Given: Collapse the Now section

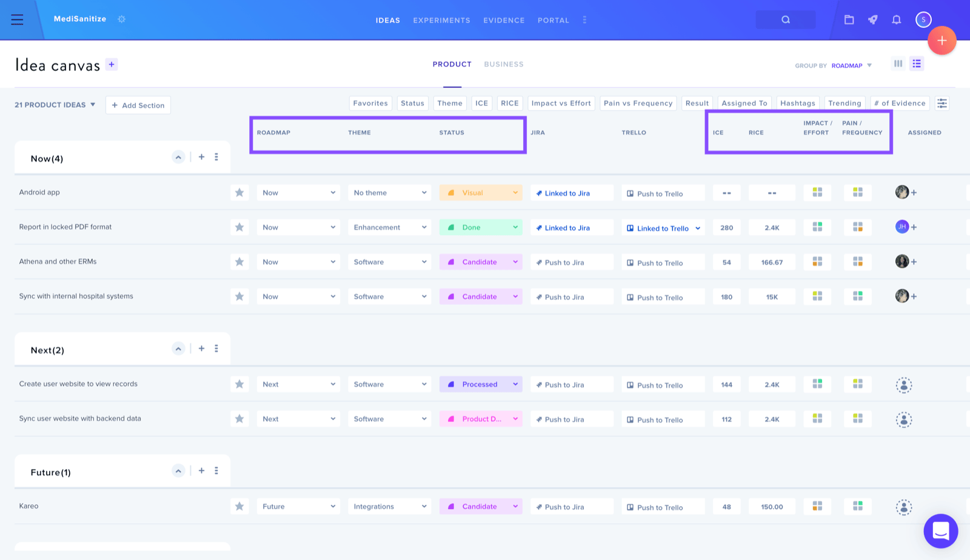Looking at the screenshot, I should pos(178,158).
